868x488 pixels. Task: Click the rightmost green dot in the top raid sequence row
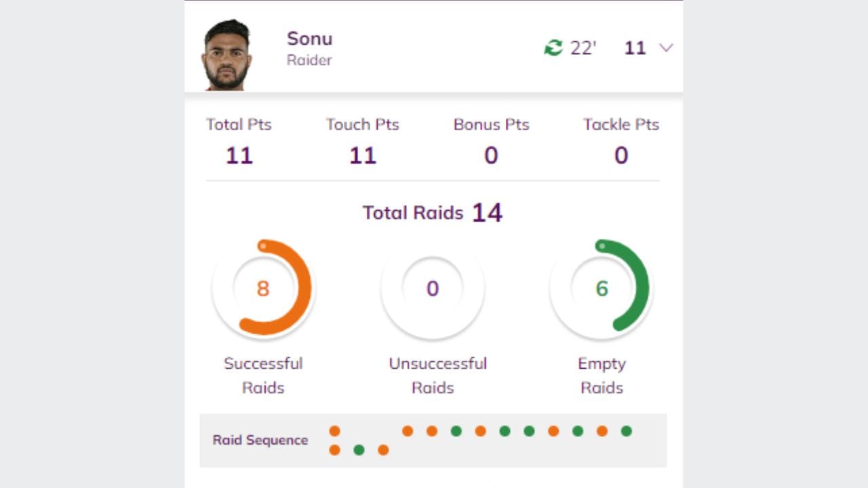(626, 431)
